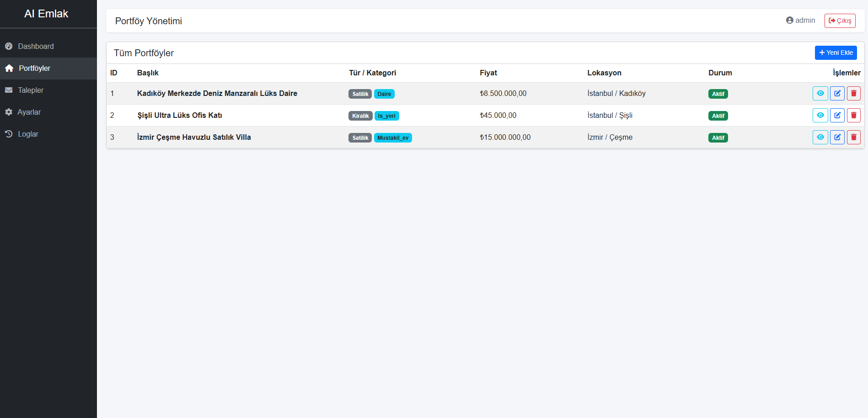Click the Fiyat column header

(488, 73)
